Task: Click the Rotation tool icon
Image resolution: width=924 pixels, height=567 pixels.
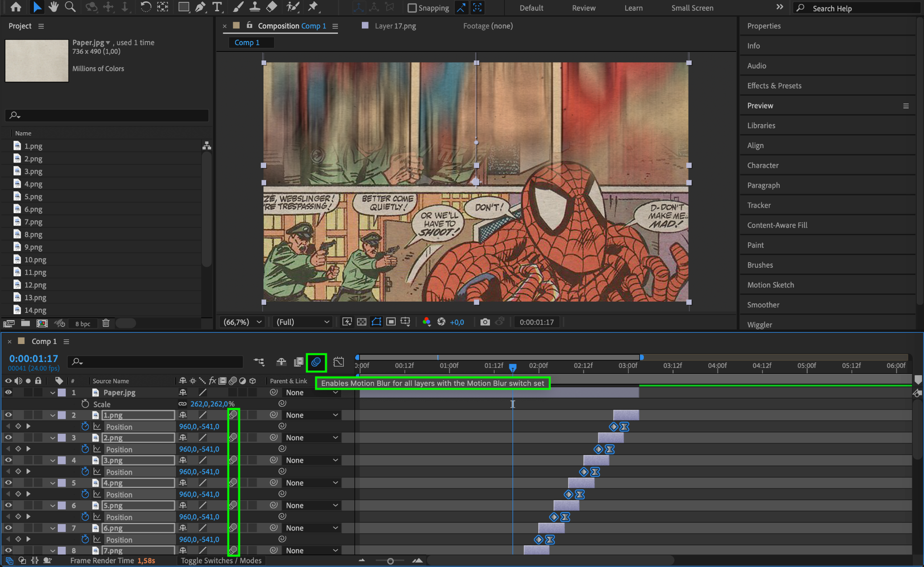Action: coord(145,7)
